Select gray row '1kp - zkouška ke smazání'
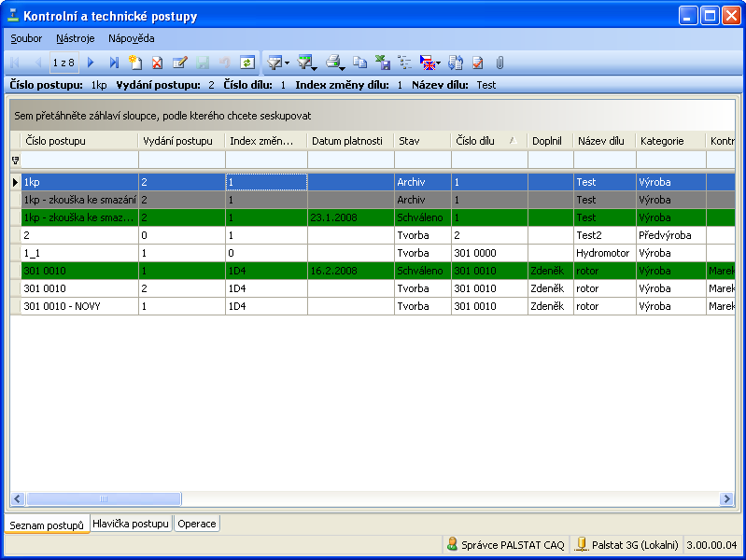 click(373, 200)
